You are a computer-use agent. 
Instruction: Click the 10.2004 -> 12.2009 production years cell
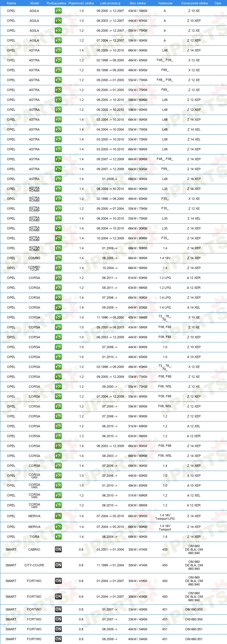point(110,238)
